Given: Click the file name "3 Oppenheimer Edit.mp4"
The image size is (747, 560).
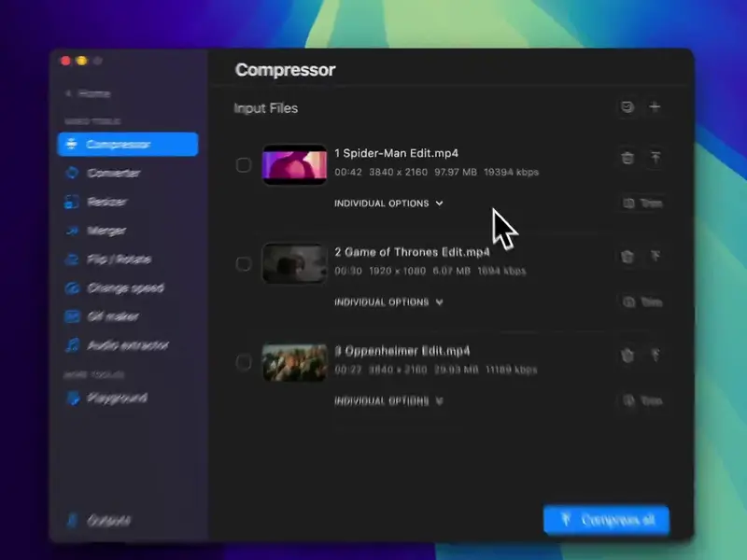Looking at the screenshot, I should coord(402,351).
